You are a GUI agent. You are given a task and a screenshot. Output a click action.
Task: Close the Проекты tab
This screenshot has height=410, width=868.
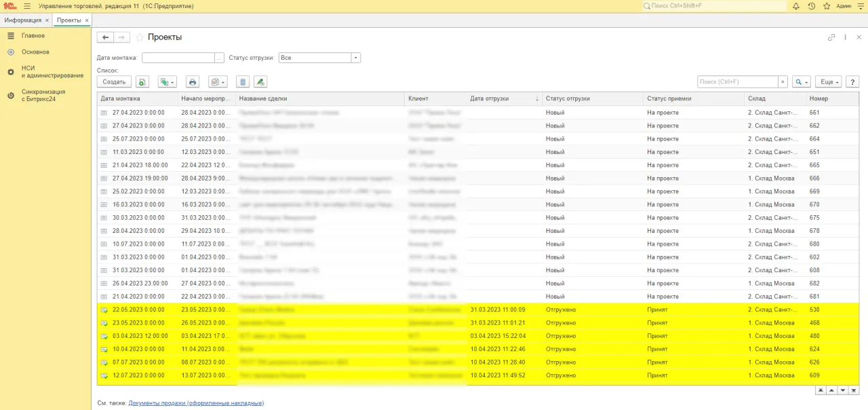click(x=85, y=20)
